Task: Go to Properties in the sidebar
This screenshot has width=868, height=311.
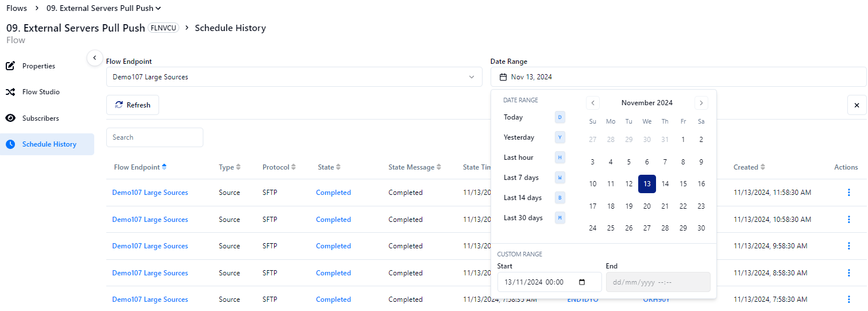Action: tap(38, 66)
